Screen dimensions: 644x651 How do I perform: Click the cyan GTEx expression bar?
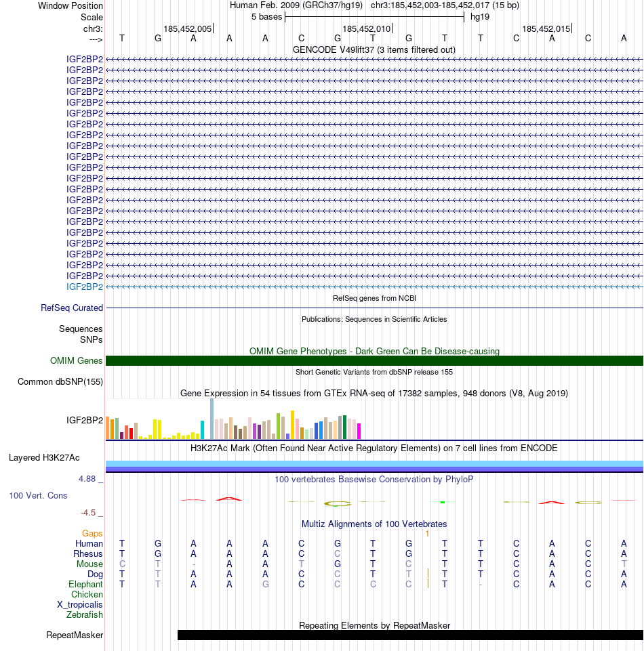pyautogui.click(x=202, y=429)
